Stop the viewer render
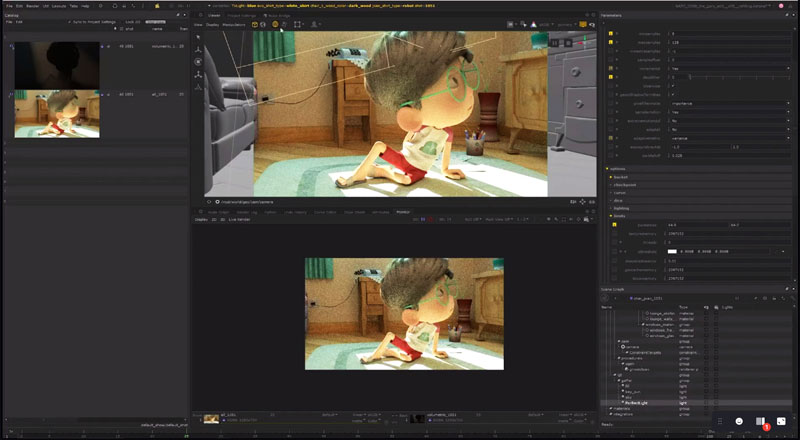 pyautogui.click(x=568, y=43)
